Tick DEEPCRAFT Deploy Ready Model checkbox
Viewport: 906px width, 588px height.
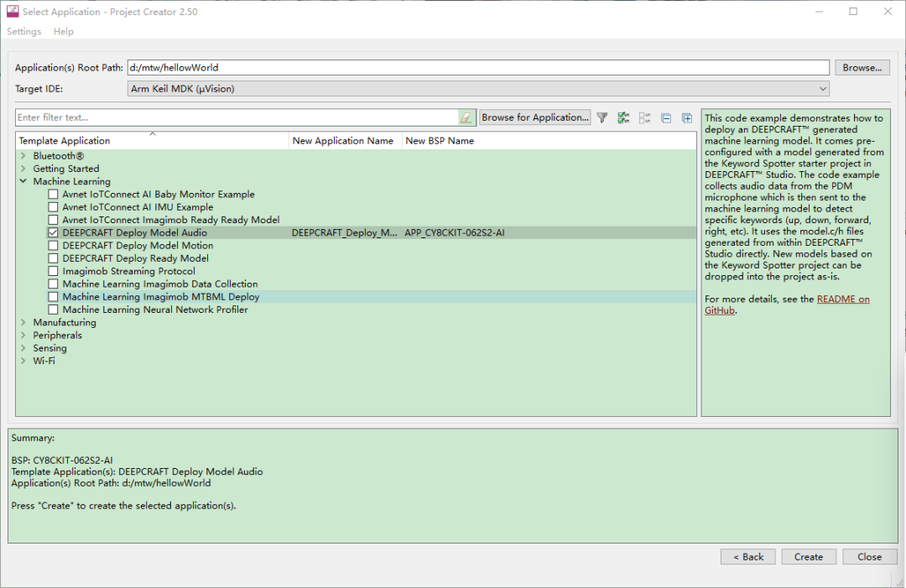[x=53, y=258]
